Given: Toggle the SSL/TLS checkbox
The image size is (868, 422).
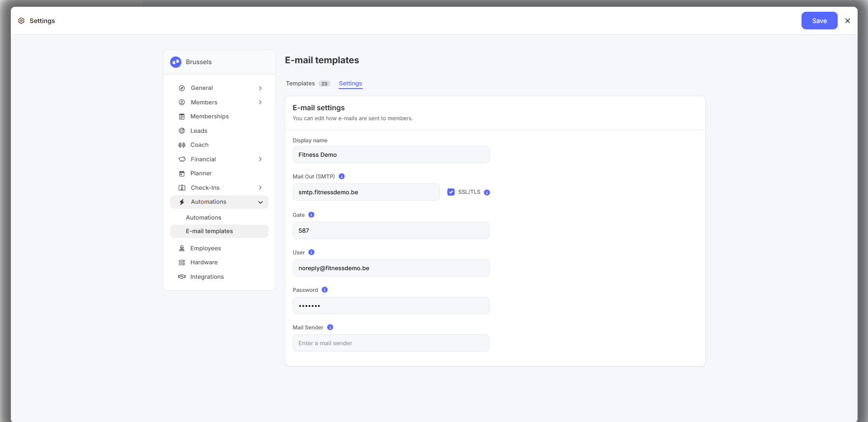Looking at the screenshot, I should pos(451,192).
